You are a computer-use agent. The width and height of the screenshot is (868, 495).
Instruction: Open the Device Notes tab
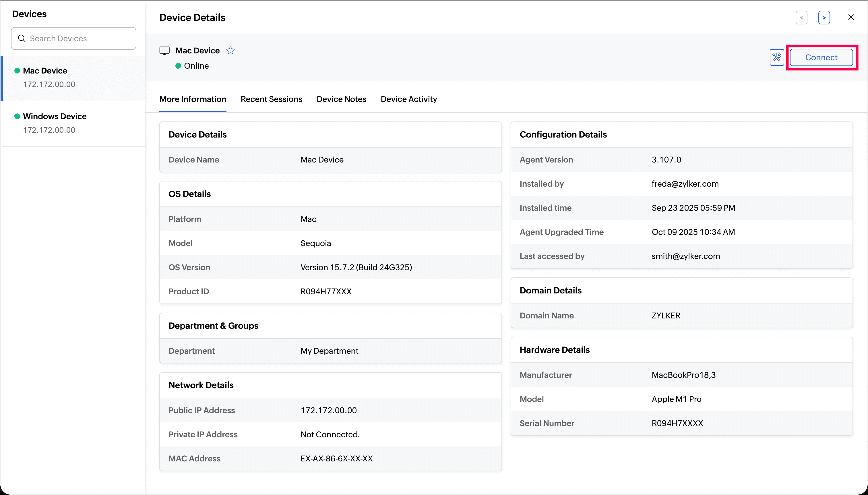[x=341, y=99]
